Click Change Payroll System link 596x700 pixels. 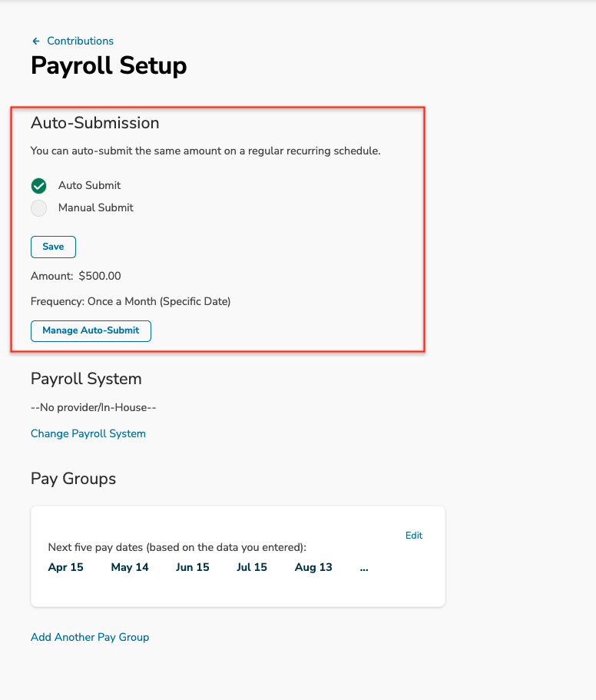click(x=88, y=433)
